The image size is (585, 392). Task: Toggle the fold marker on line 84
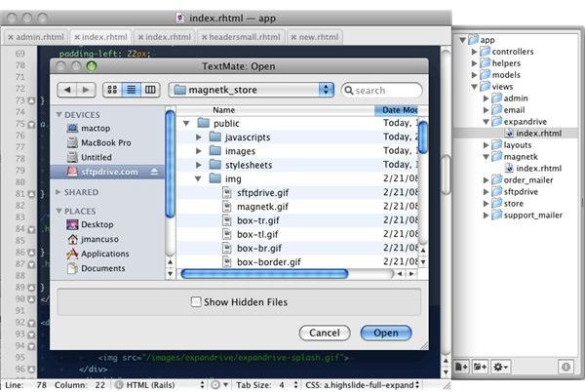point(31,229)
